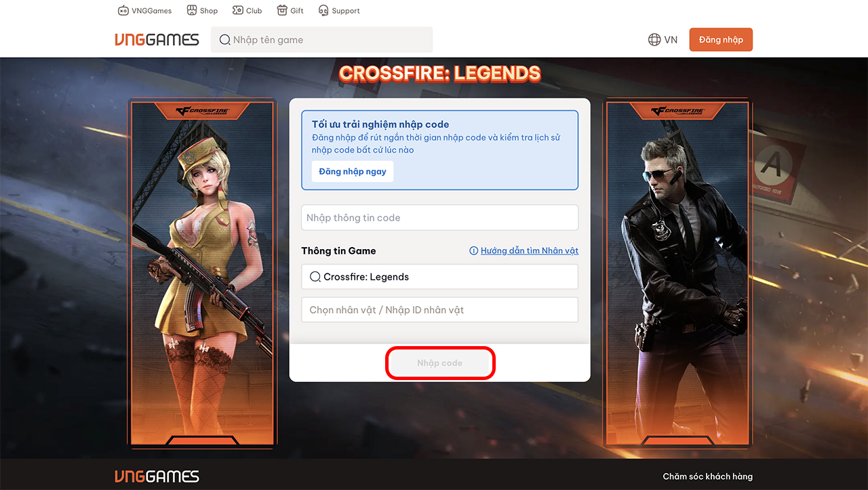Open the Chọn nhân vật character field
Screen dimensions: 868x490
pos(439,309)
